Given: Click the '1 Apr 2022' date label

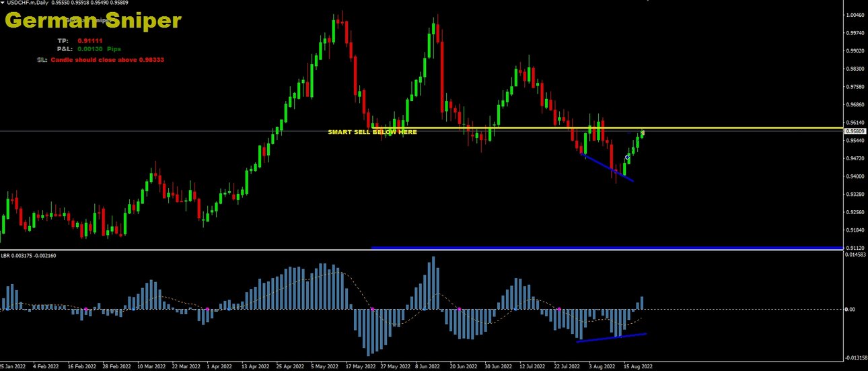Looking at the screenshot, I should [220, 367].
